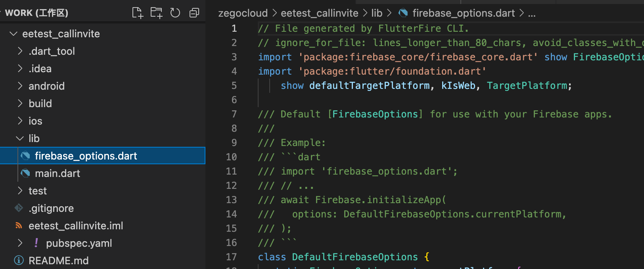Viewport: 644px width, 269px height.
Task: Collapse the eetest_callinvite root folder
Action: [13, 34]
